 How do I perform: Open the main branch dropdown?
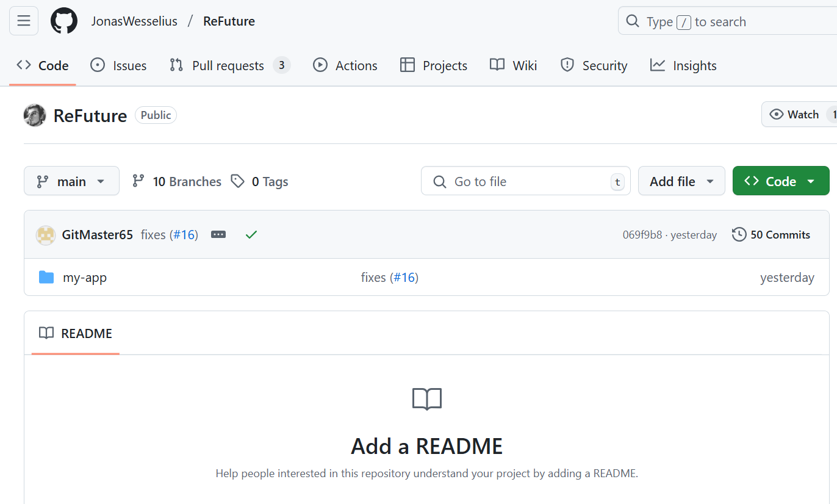click(x=71, y=181)
